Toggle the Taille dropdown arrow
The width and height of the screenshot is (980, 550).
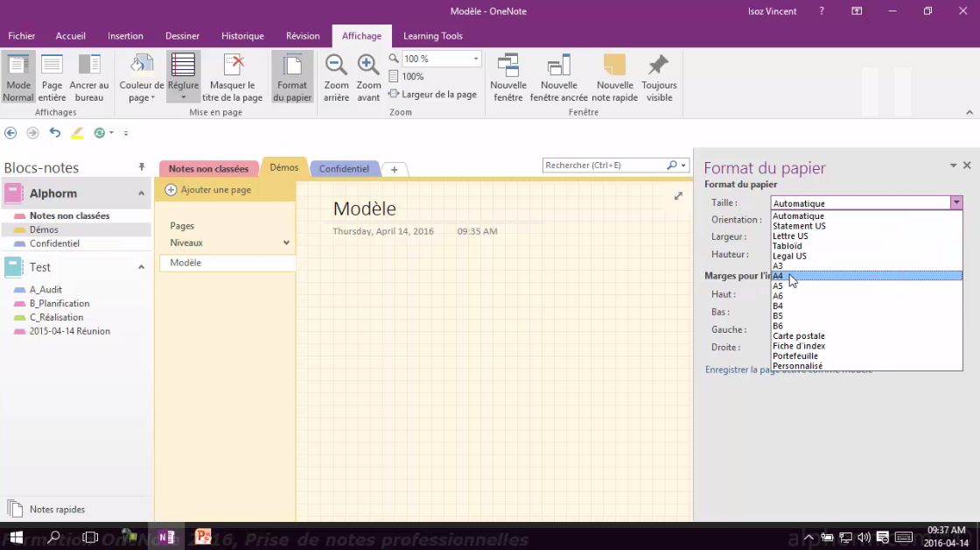click(x=956, y=202)
